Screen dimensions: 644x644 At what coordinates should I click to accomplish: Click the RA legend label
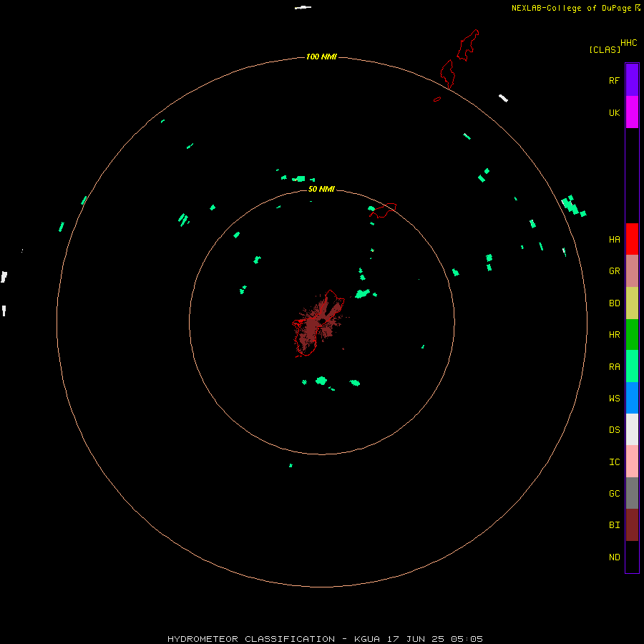tap(614, 367)
